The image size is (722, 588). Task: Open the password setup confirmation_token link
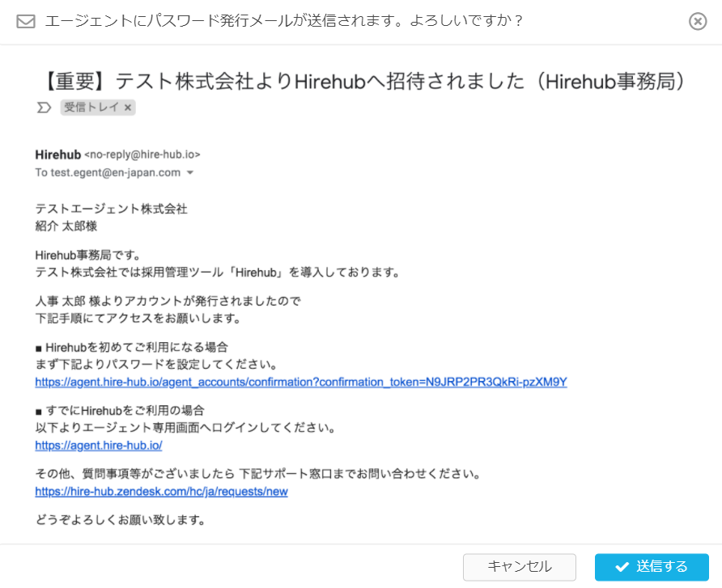tap(300, 382)
